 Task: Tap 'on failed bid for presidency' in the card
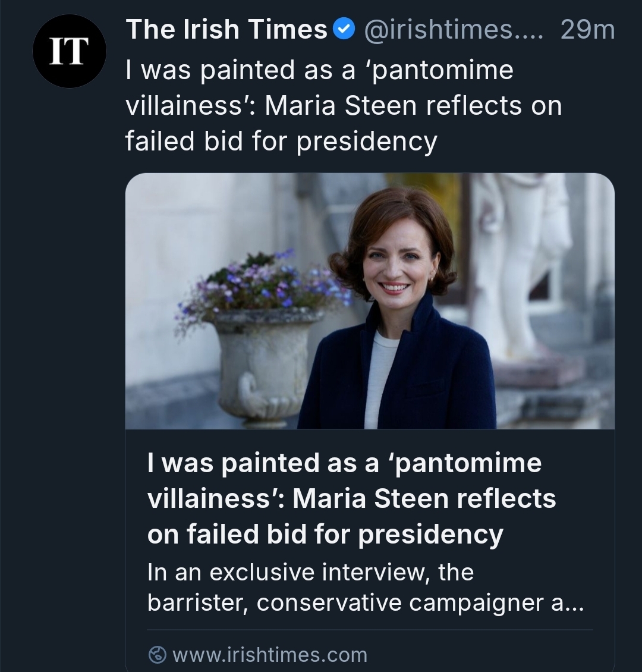(325, 533)
